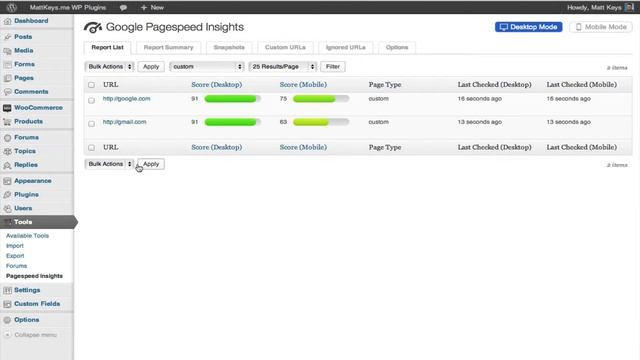The width and height of the screenshot is (640, 360).
Task: Check the box for http://google.com row
Action: pos(91,100)
